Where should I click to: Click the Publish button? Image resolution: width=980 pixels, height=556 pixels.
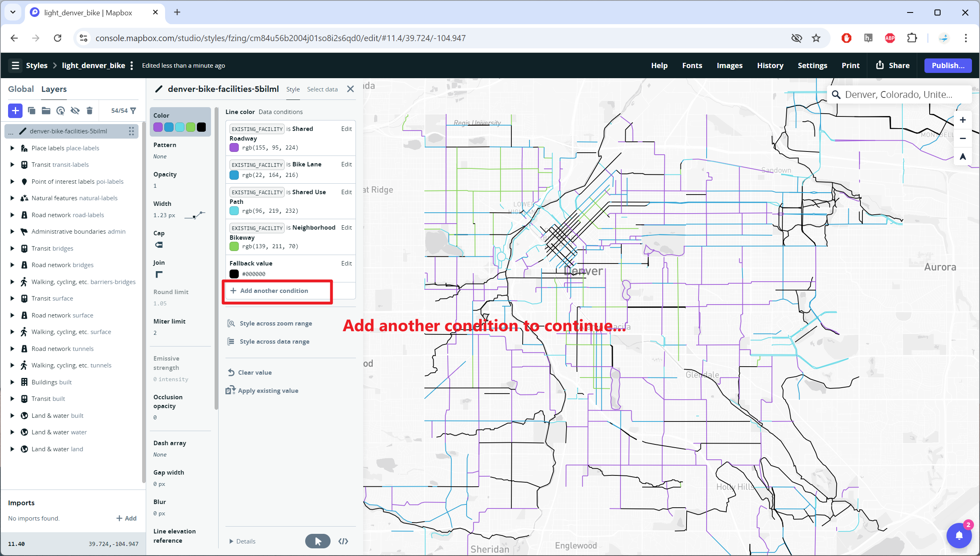coord(948,65)
